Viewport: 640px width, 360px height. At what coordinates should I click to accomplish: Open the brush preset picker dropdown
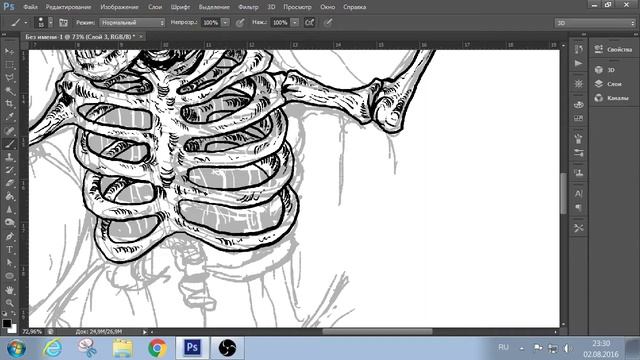click(x=51, y=23)
